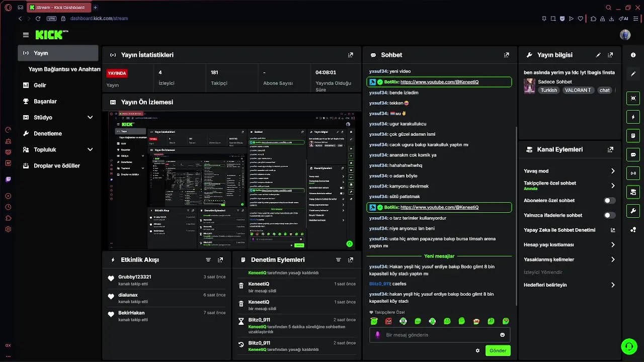Open Takipçilere özel sohbet options arrow
This screenshot has height=362, width=644.
[613, 186]
